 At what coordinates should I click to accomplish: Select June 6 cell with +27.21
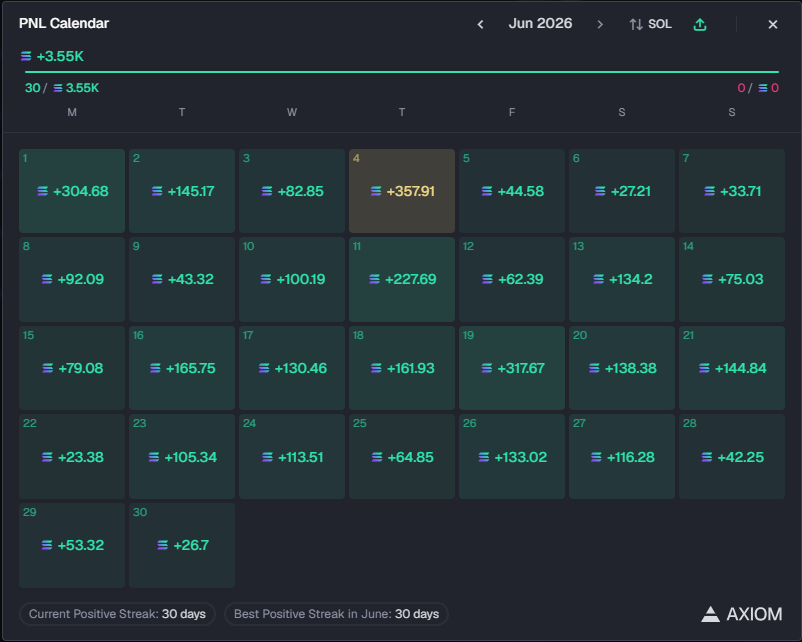point(622,191)
